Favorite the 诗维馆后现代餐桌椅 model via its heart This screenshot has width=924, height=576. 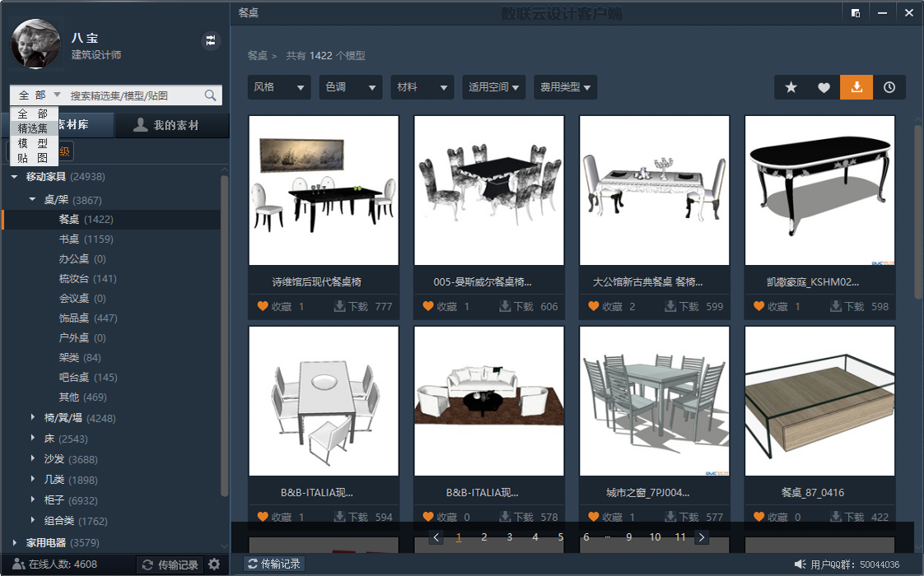263,306
